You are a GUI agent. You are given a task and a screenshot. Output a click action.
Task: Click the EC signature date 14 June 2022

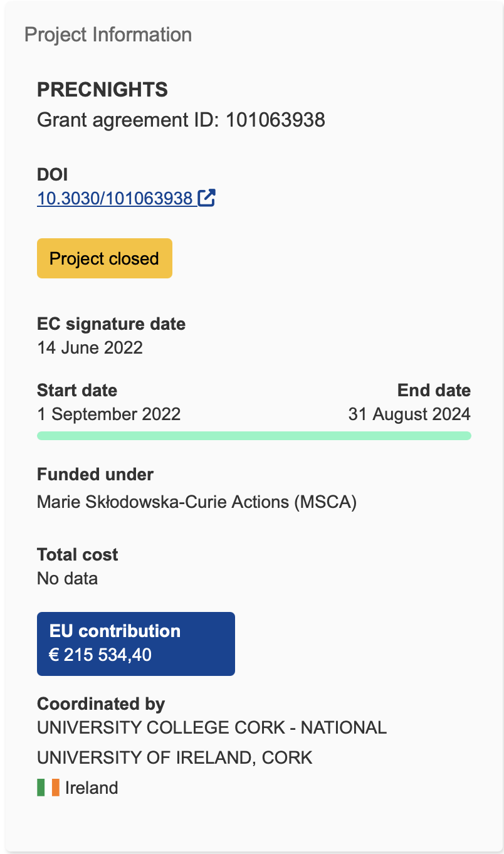(x=90, y=347)
